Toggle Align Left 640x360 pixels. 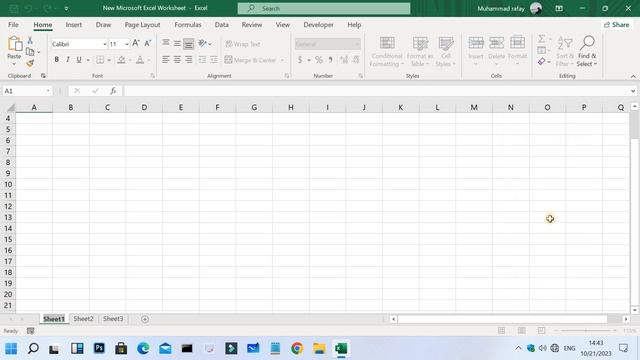coord(165,60)
